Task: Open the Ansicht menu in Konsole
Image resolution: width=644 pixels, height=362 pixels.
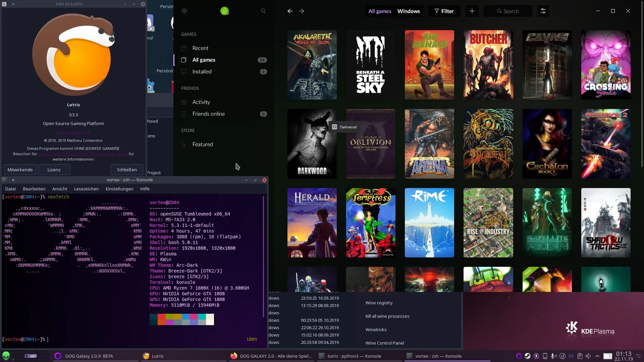Action: (x=60, y=189)
